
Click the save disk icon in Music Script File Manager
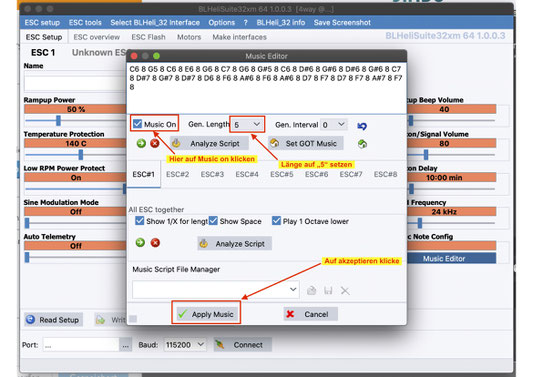click(328, 291)
